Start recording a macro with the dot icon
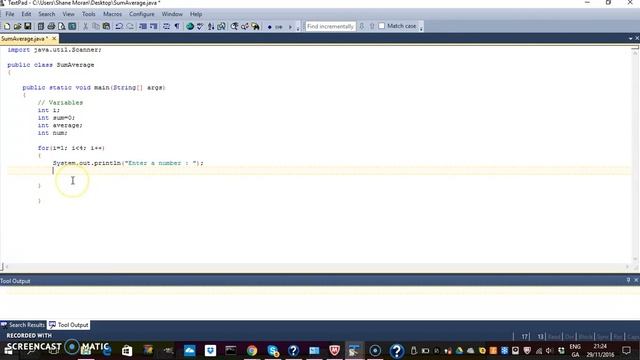Viewport: 640px width, 360px height. 269,27
